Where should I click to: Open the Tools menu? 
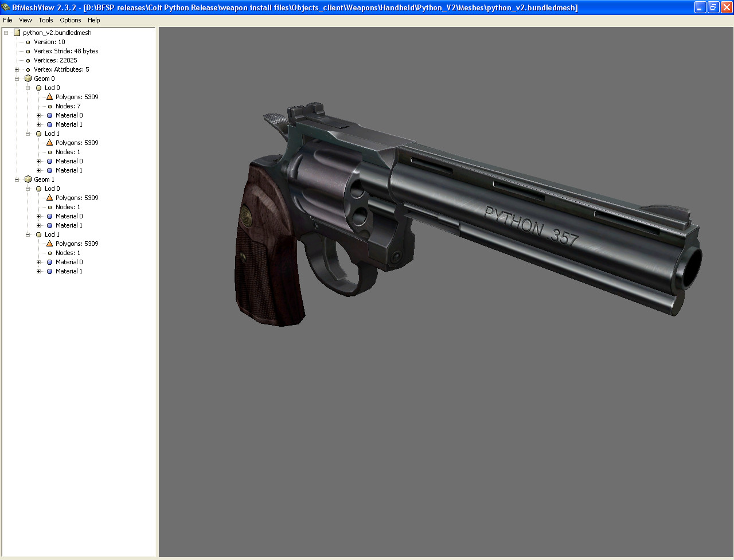coord(45,20)
